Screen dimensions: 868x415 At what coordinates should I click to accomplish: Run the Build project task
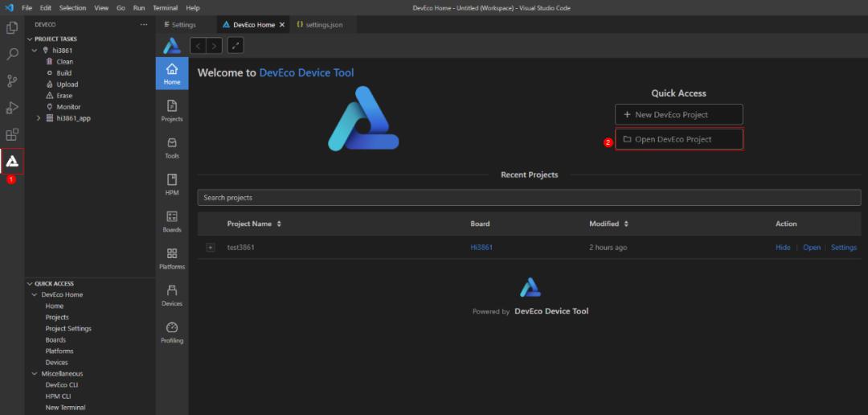tap(64, 73)
